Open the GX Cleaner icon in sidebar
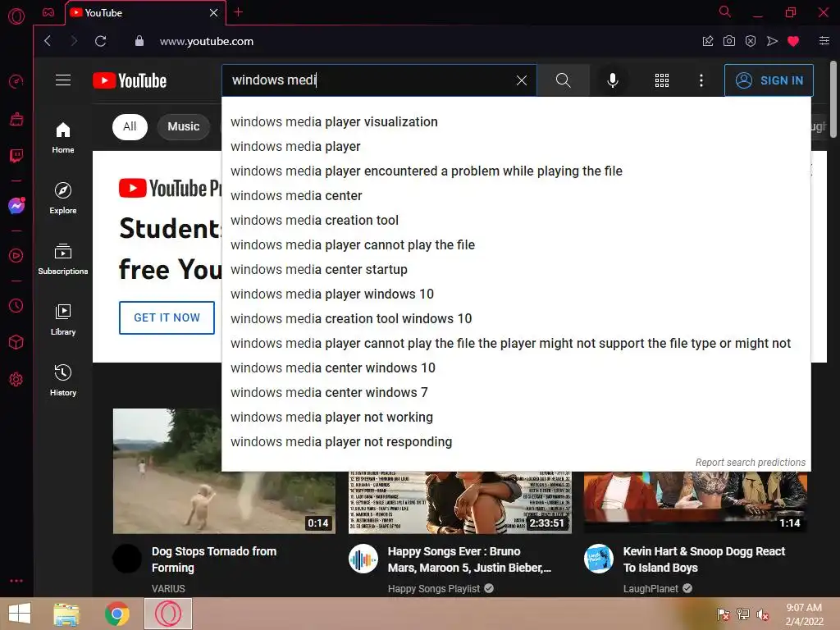The height and width of the screenshot is (630, 840). click(16, 119)
